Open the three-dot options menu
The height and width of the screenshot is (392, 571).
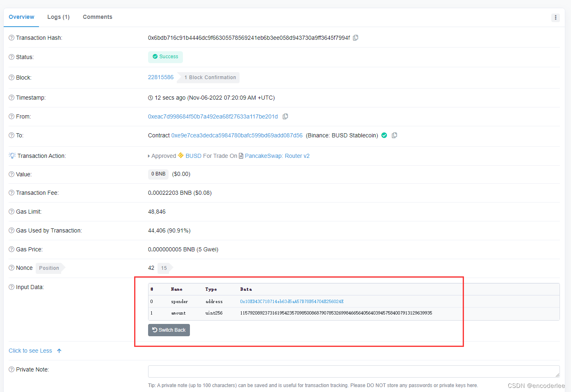tap(556, 18)
